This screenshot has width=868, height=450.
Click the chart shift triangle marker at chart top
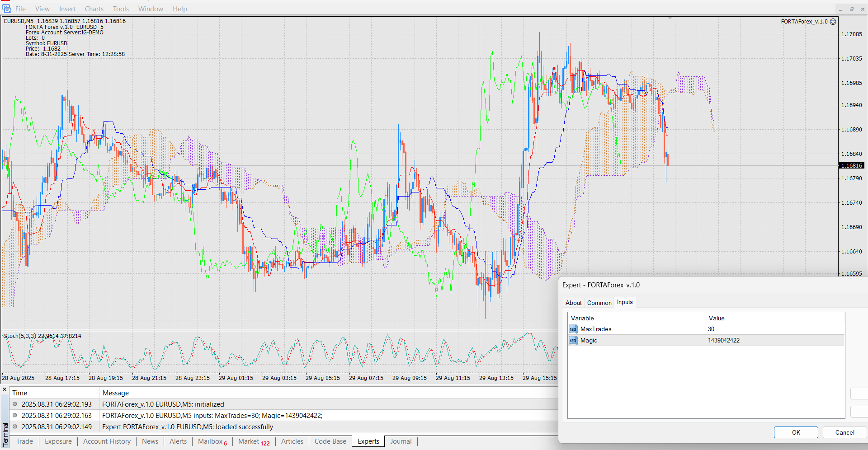pos(670,18)
